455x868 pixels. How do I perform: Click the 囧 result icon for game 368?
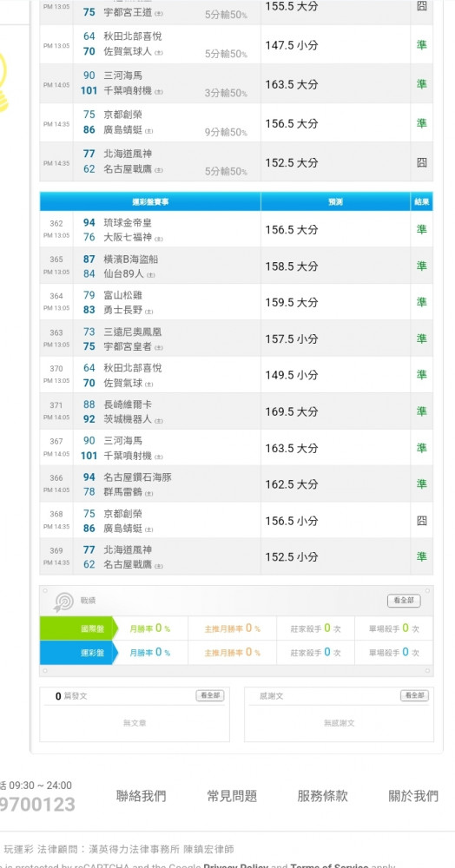coord(422,520)
